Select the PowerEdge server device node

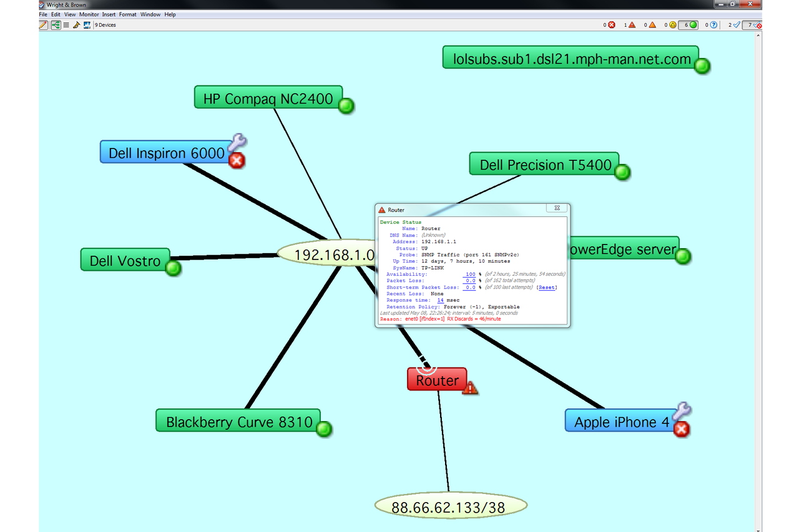[623, 249]
